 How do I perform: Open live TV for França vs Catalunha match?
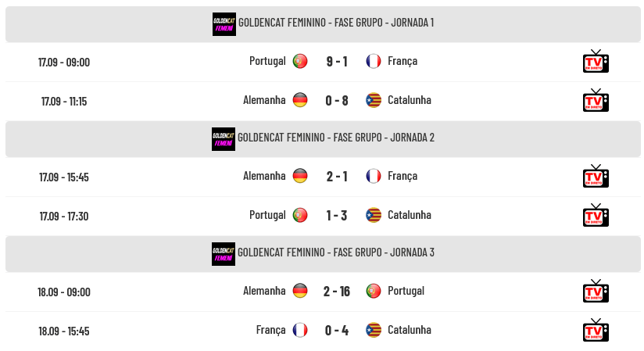(596, 331)
